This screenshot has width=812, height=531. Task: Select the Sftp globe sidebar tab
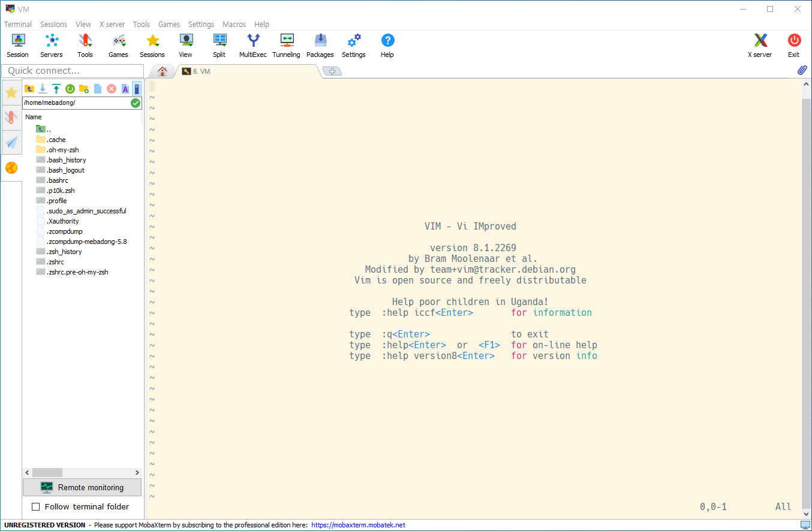[11, 168]
